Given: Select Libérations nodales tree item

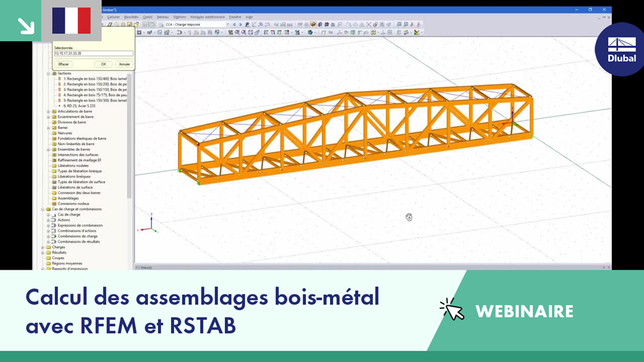Looking at the screenshot, I should [x=73, y=166].
